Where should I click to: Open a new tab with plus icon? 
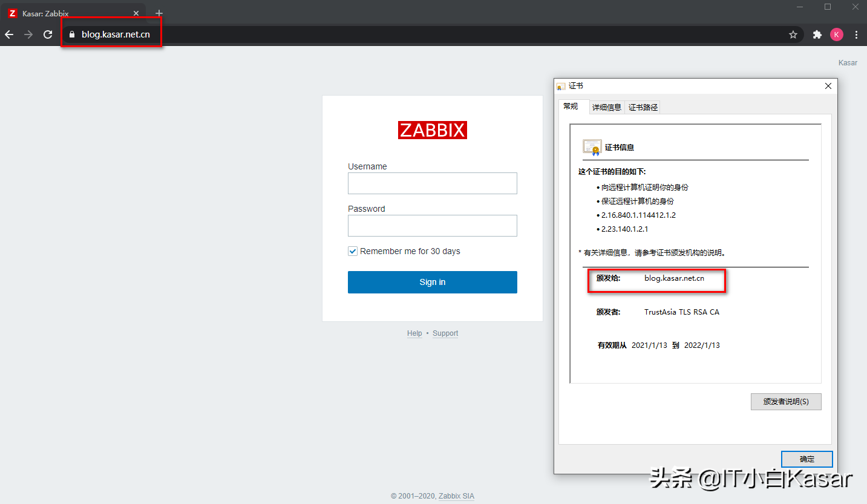159,13
